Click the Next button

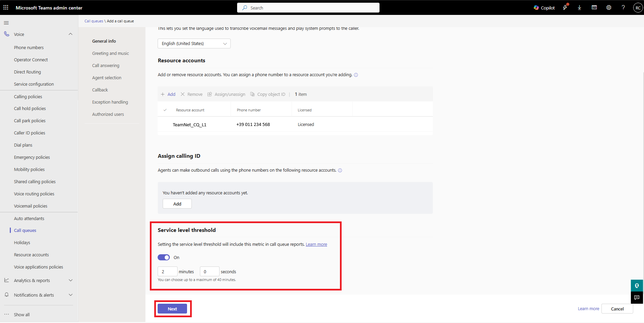172,309
